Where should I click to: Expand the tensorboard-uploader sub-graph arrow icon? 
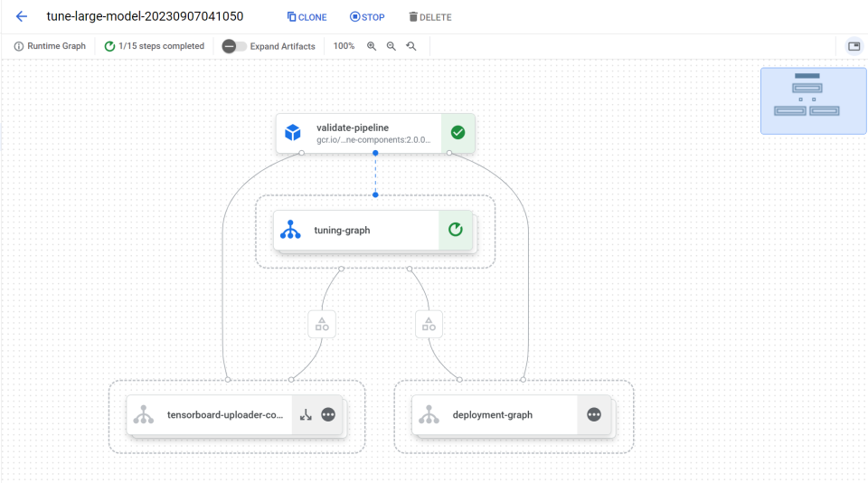point(306,415)
